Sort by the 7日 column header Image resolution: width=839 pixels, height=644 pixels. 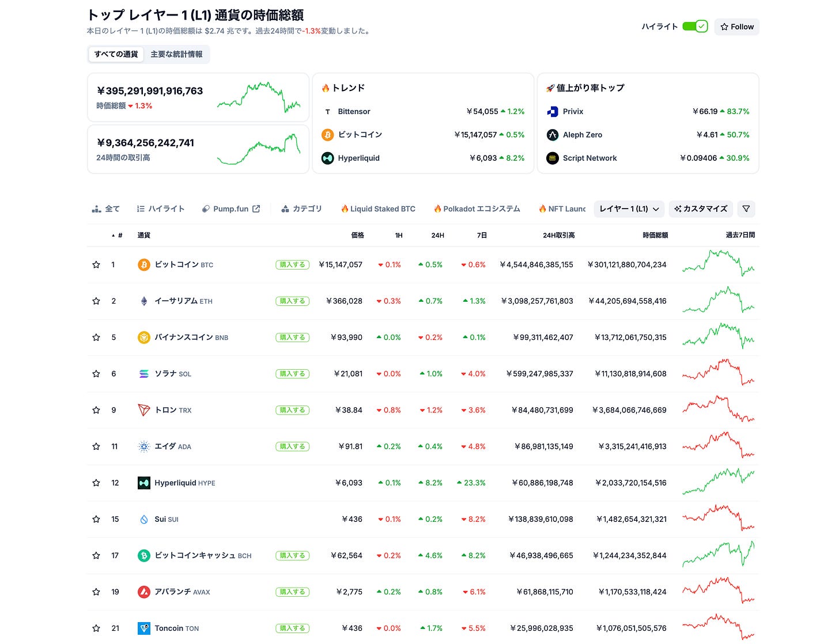[482, 235]
